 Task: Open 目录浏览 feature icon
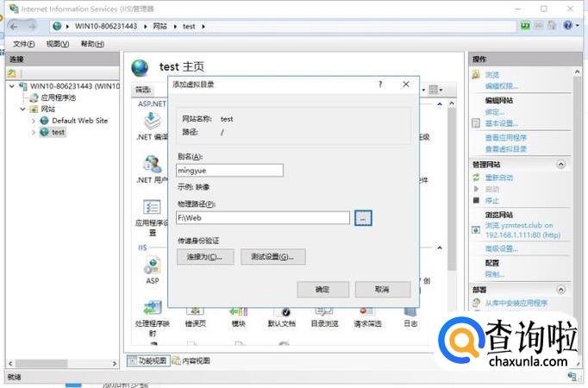(x=324, y=311)
